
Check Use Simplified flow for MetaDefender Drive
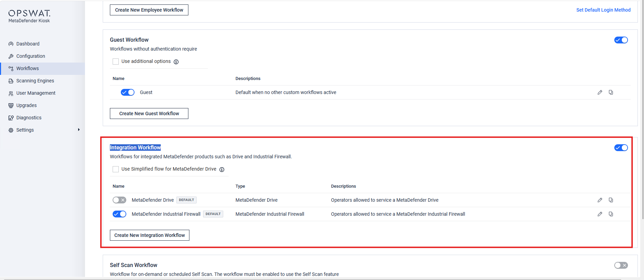point(116,169)
